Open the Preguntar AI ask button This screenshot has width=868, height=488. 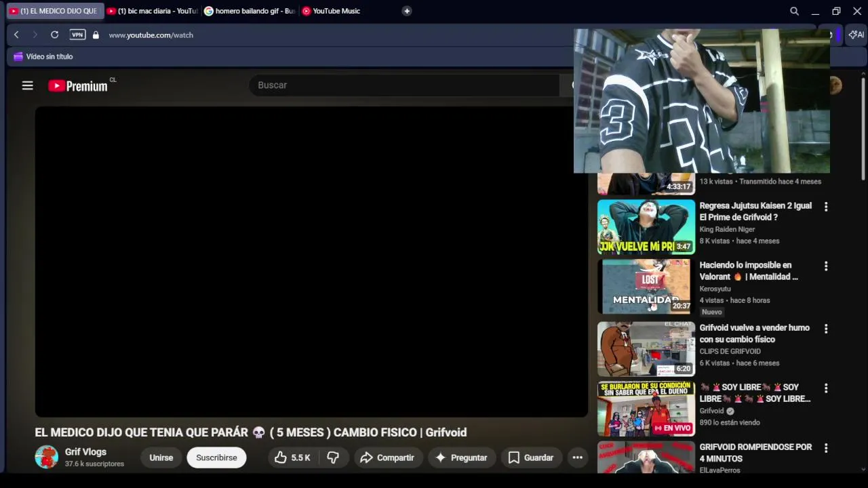tap(461, 457)
